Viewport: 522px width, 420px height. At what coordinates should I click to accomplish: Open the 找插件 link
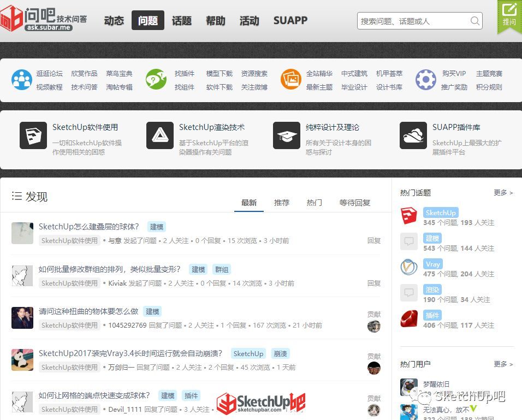185,73
